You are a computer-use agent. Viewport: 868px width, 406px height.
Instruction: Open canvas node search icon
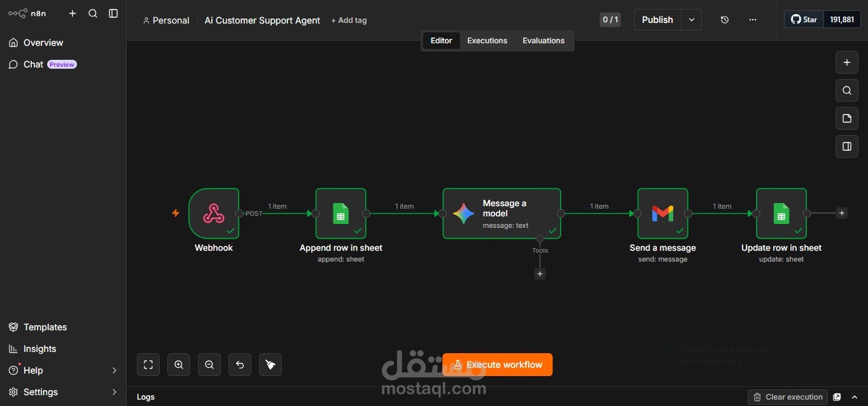tap(846, 90)
